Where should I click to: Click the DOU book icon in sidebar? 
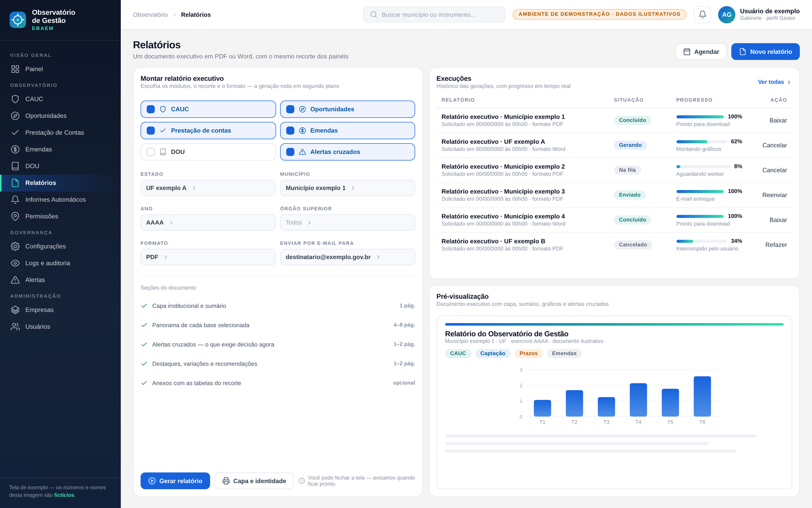click(x=15, y=166)
